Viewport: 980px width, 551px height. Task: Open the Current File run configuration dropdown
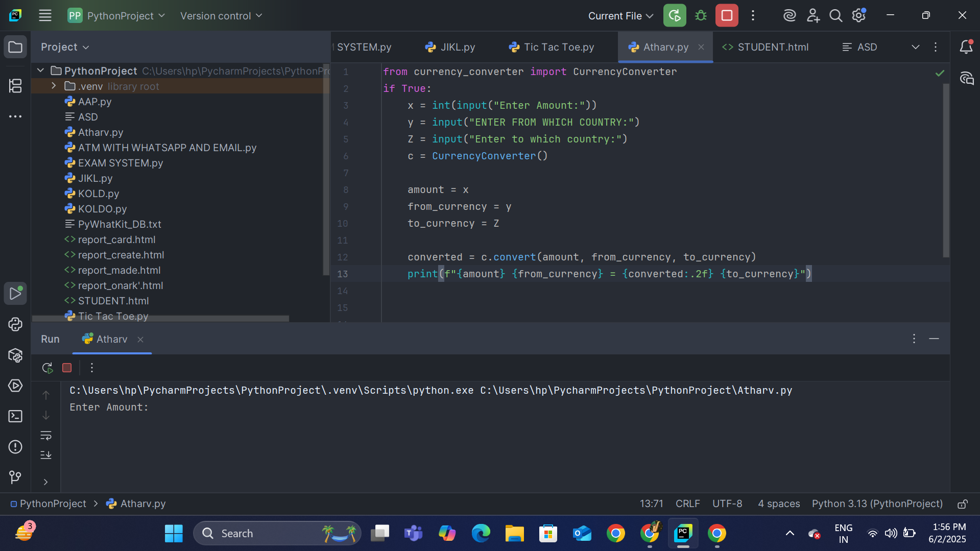coord(620,16)
